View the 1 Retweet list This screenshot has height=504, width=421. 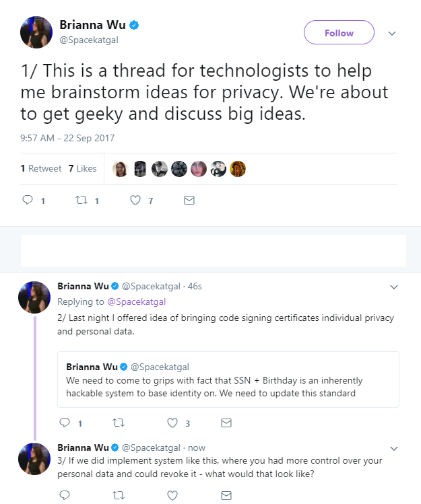click(41, 168)
